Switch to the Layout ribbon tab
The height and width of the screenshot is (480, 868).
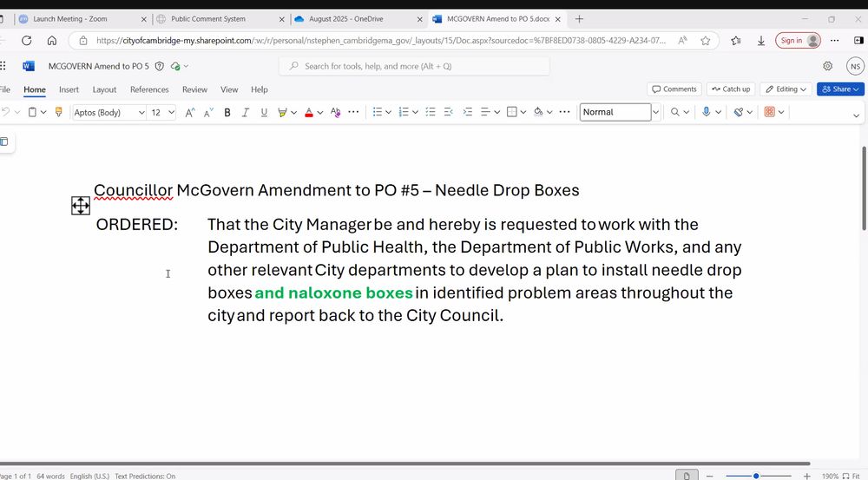click(104, 89)
